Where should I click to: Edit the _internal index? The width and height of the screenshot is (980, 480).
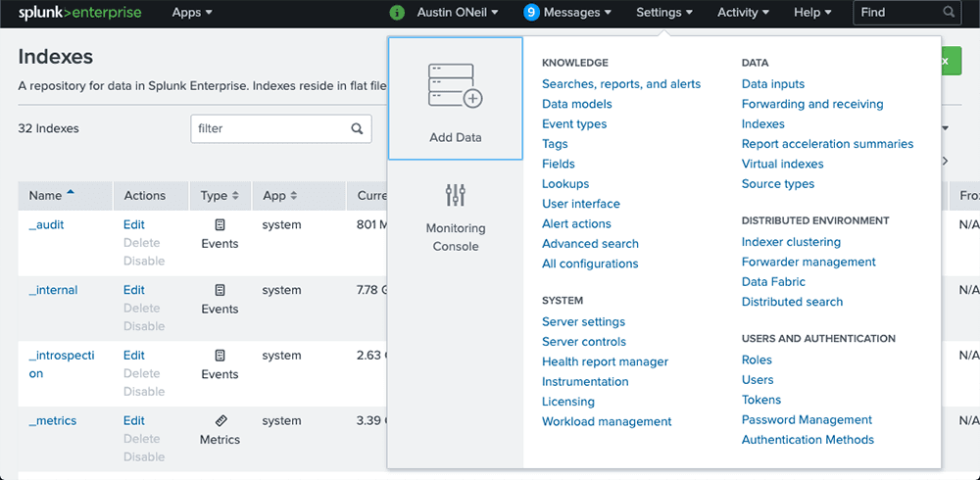[x=133, y=290]
